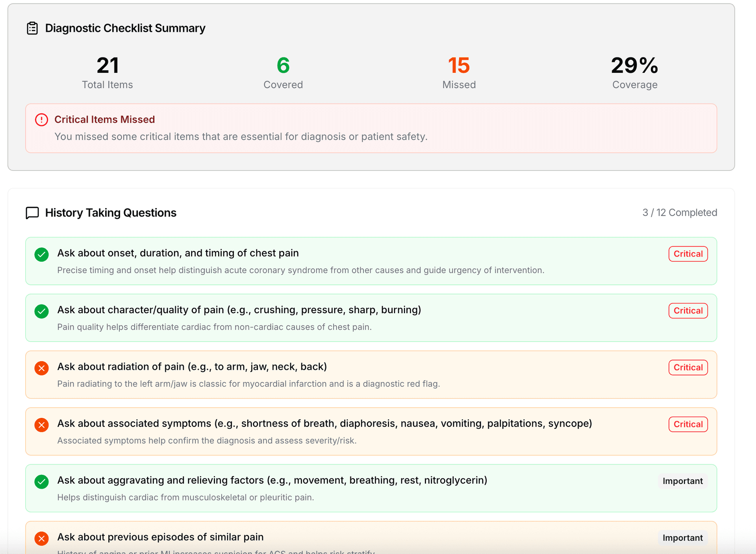Click red X icon for previous episodes item

[x=41, y=538]
